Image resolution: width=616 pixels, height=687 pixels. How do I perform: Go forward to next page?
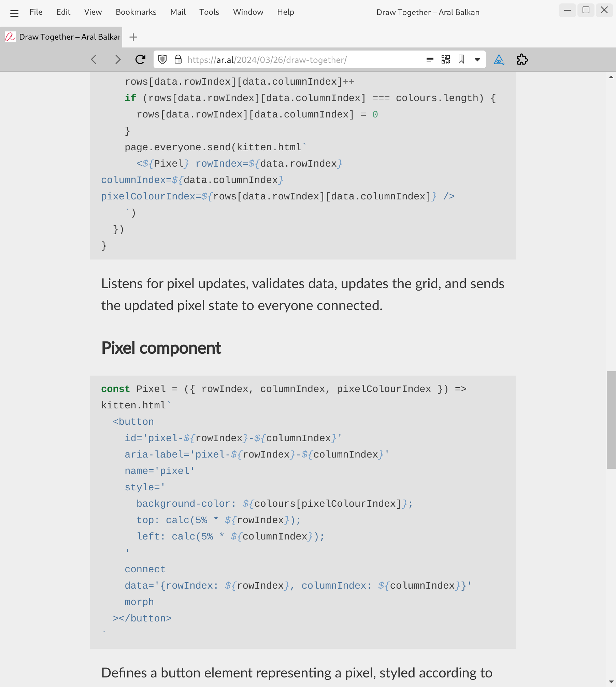[117, 59]
